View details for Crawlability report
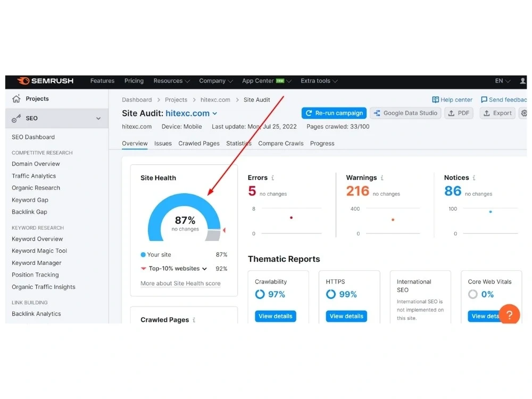 275,316
